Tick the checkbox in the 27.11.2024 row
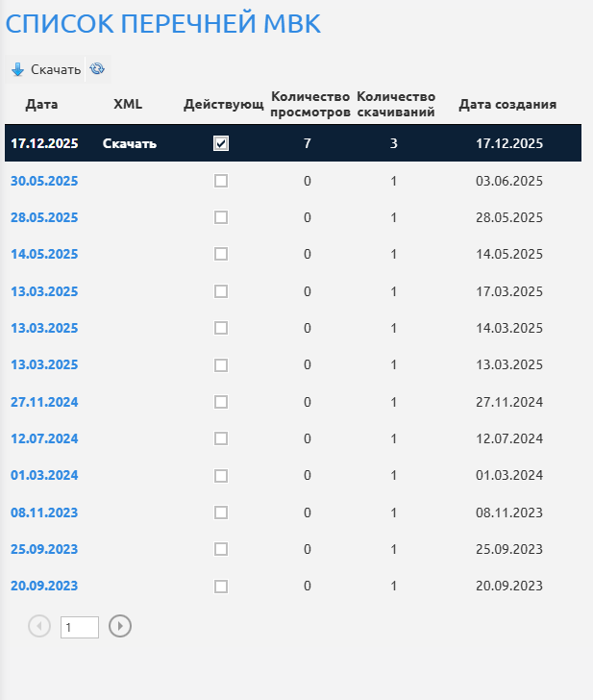593x700 pixels. pyautogui.click(x=221, y=402)
